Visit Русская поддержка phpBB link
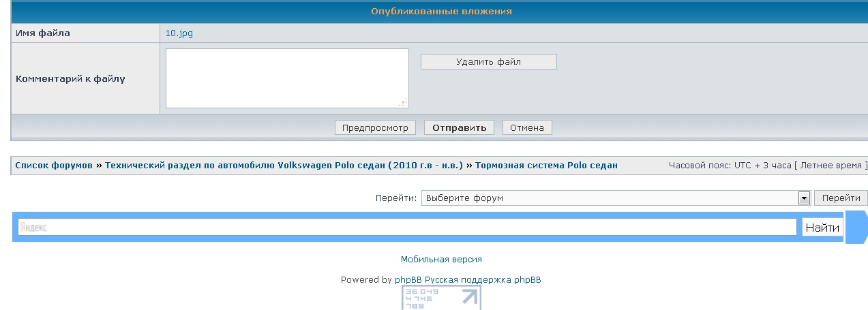The image size is (868, 310). coord(483,280)
